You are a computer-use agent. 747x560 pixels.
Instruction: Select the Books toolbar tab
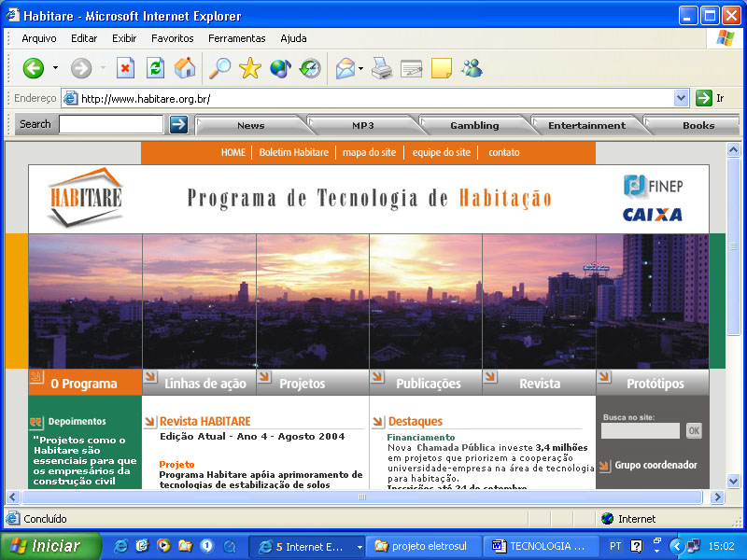(698, 125)
